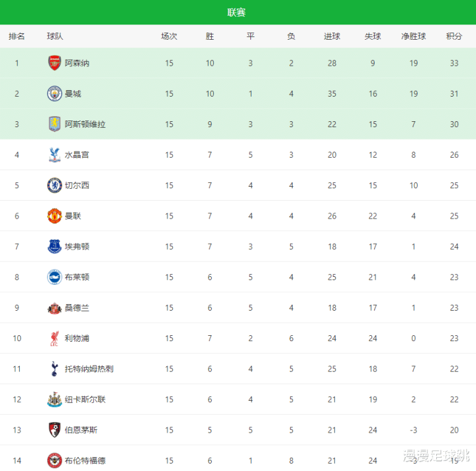Open the 布伦特福德 team link

85,460
